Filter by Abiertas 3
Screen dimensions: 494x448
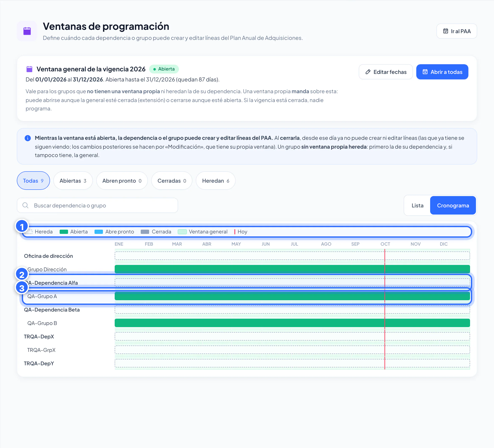click(x=73, y=181)
